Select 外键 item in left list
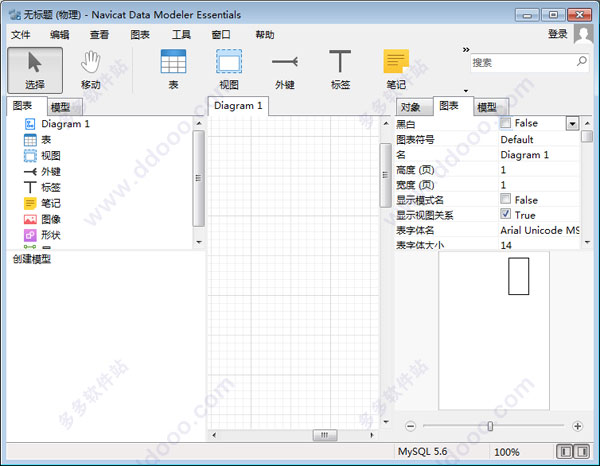 [x=42, y=172]
